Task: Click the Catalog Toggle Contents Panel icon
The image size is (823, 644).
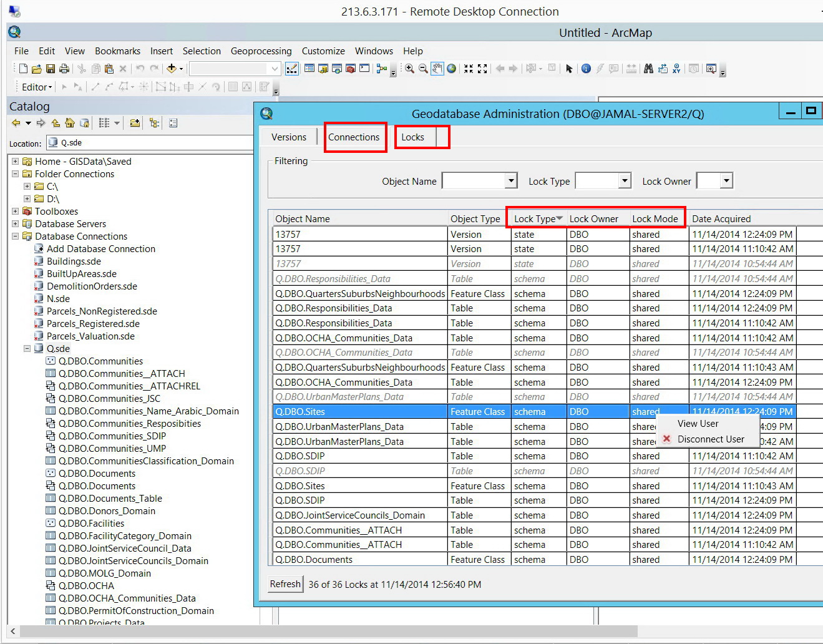Action: [154, 123]
